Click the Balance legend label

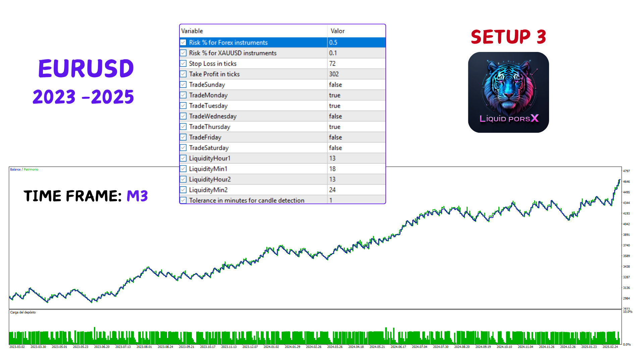[15, 170]
